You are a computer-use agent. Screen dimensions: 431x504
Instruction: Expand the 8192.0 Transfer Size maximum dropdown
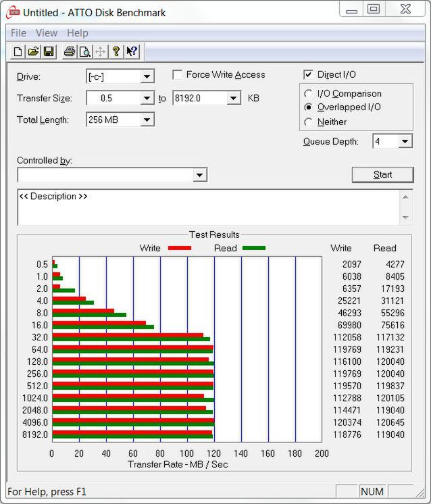[233, 98]
